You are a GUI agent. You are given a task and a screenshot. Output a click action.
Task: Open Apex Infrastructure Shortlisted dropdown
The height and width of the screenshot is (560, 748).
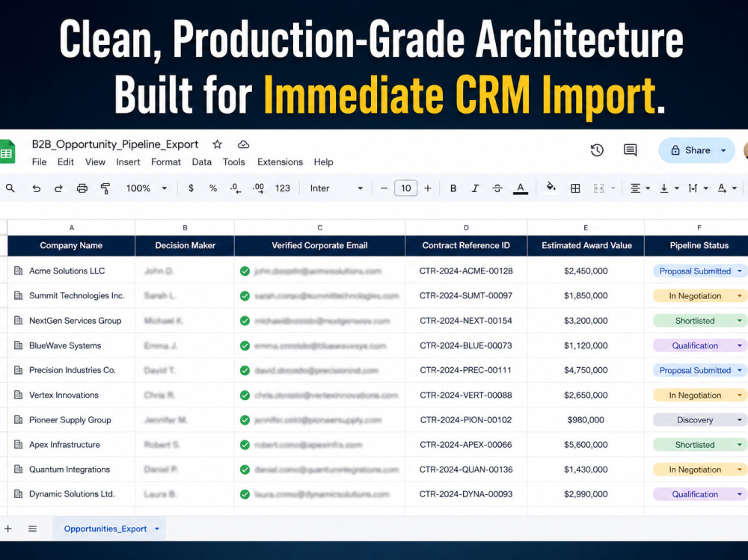click(740, 445)
